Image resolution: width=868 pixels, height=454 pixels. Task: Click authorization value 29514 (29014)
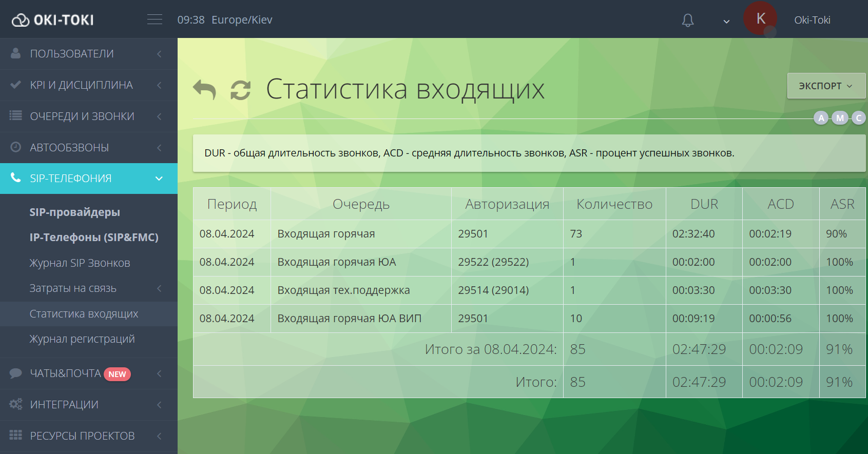(493, 290)
